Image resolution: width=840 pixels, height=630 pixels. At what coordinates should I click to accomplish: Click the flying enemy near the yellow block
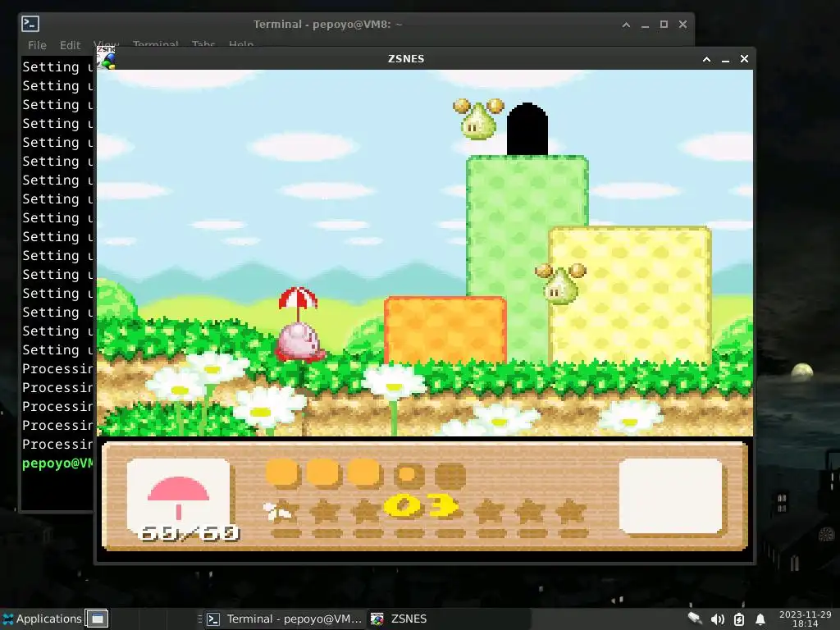pos(560,284)
